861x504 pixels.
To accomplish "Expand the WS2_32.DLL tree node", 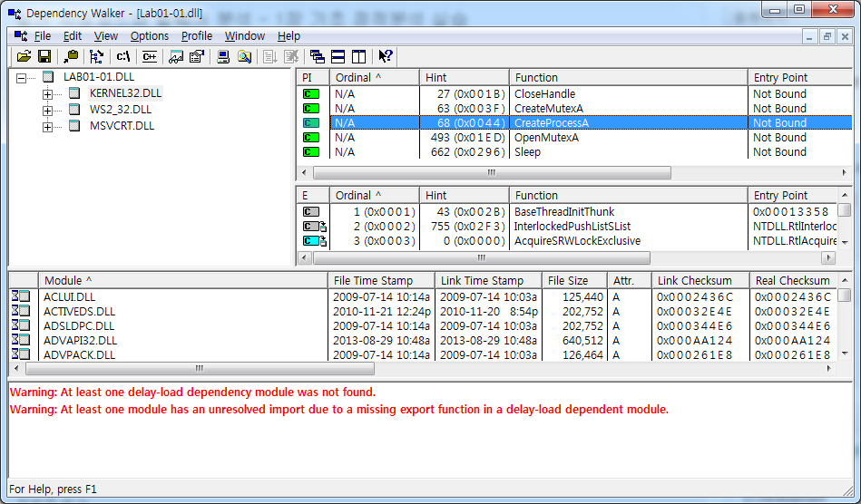I will pyautogui.click(x=47, y=110).
